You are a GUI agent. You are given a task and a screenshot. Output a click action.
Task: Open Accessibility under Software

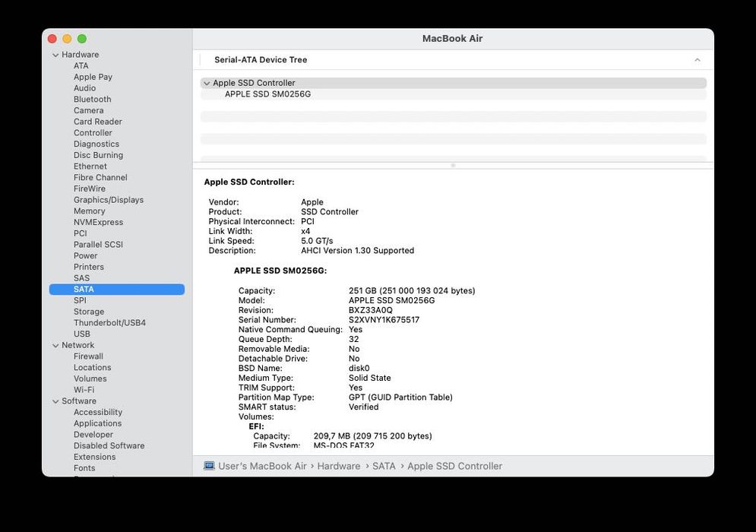pos(98,412)
